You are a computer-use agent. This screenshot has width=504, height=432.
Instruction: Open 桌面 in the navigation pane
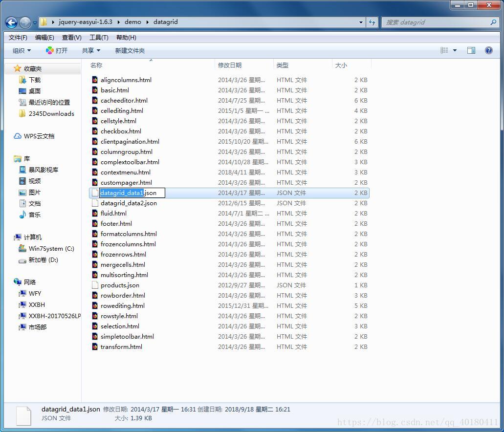tap(35, 91)
